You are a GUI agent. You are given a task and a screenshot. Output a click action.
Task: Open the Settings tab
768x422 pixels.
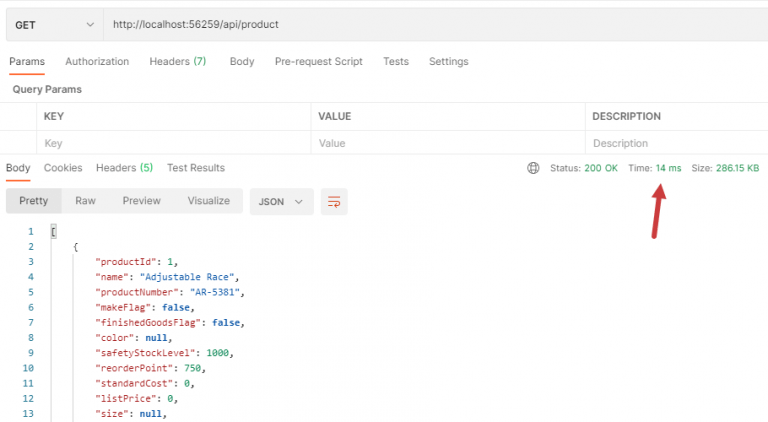click(x=449, y=61)
